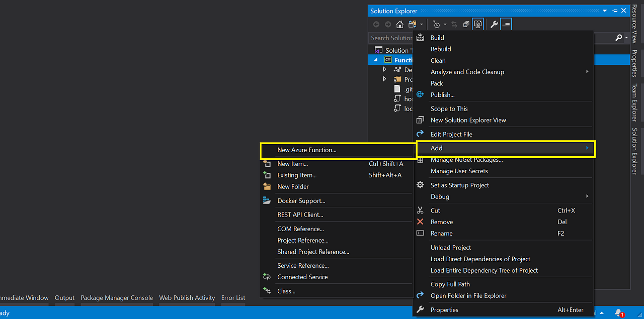Viewport: 644px width, 319px height.
Task: Expand the Dependencies tree node
Action: [384, 69]
